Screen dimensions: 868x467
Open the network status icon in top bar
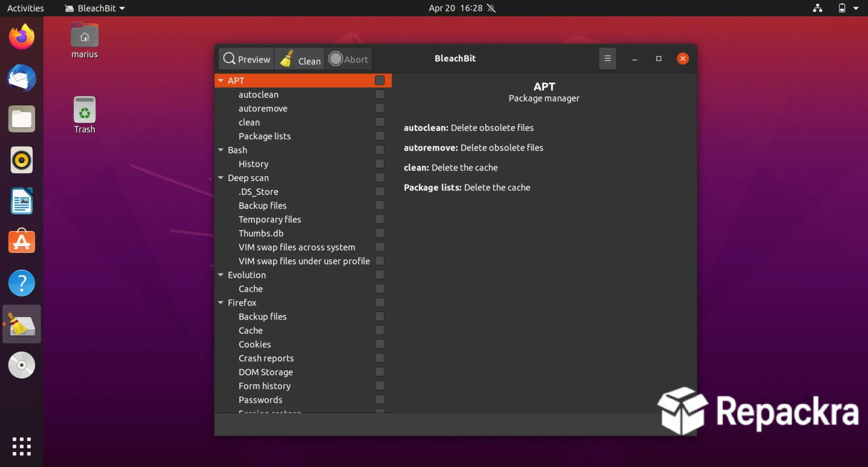click(818, 8)
